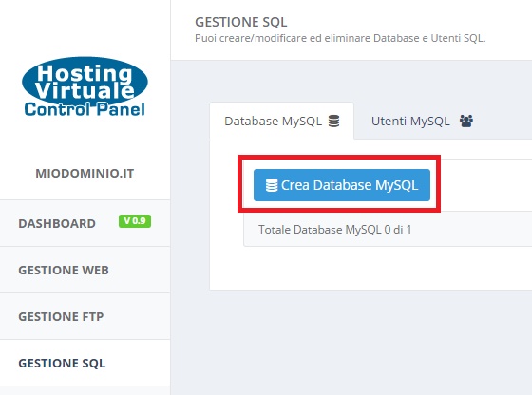Click the empty white area below the database total
The width and height of the screenshot is (532, 395).
coord(370,268)
